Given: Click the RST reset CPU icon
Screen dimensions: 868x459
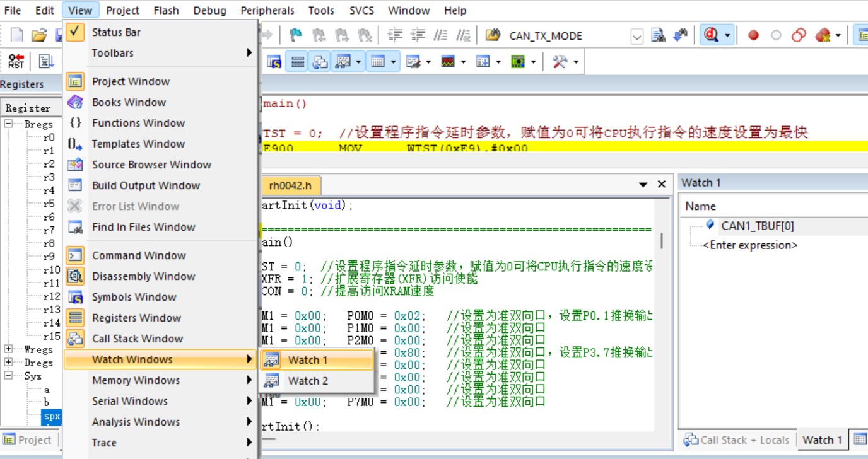Looking at the screenshot, I should (16, 61).
